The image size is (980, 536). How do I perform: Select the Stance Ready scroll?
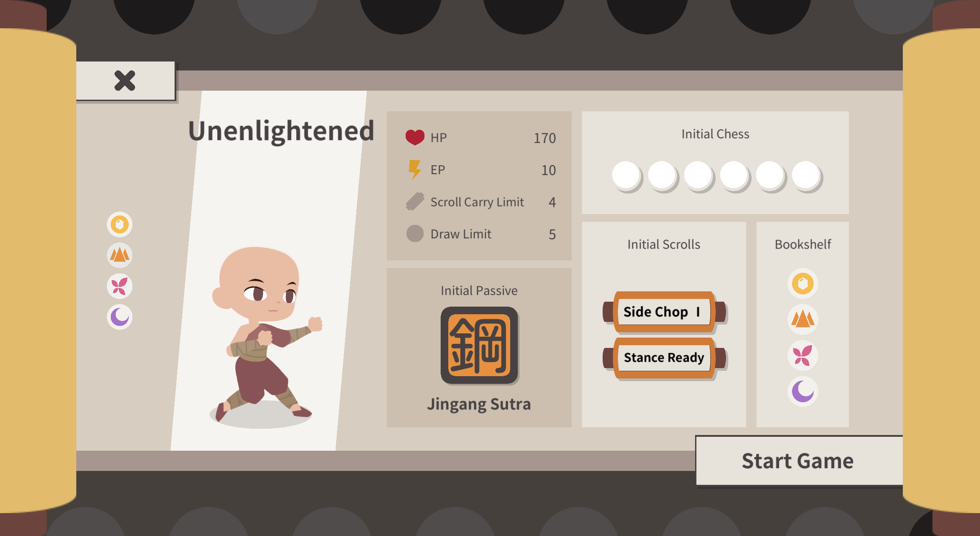point(664,358)
